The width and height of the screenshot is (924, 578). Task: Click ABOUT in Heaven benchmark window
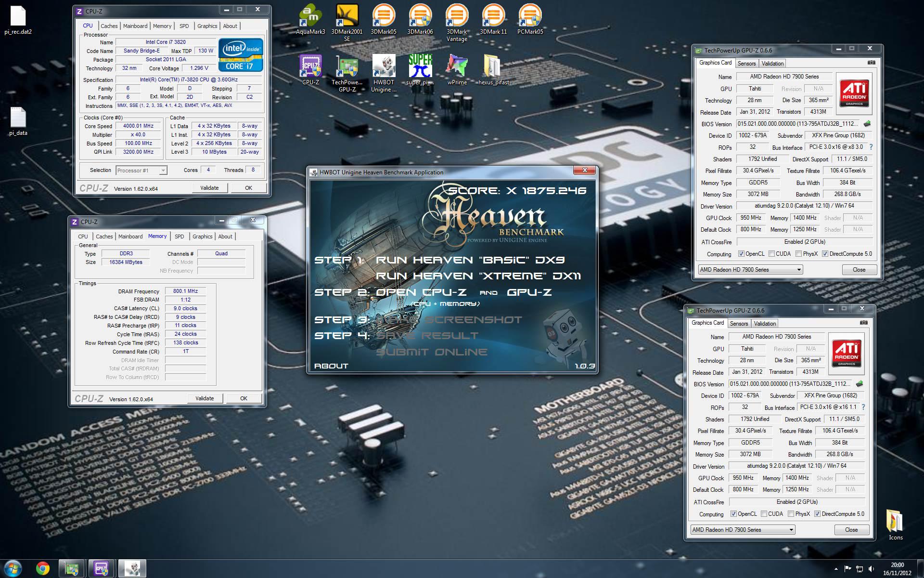point(331,366)
